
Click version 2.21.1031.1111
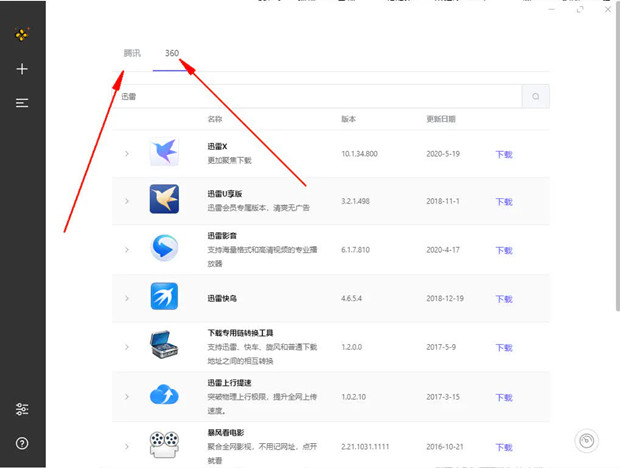click(365, 446)
